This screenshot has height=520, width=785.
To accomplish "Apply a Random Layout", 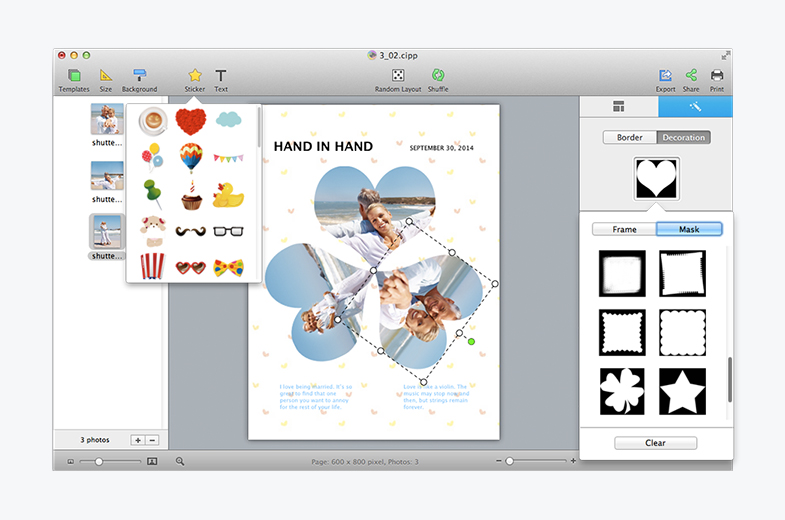I will pos(398,81).
